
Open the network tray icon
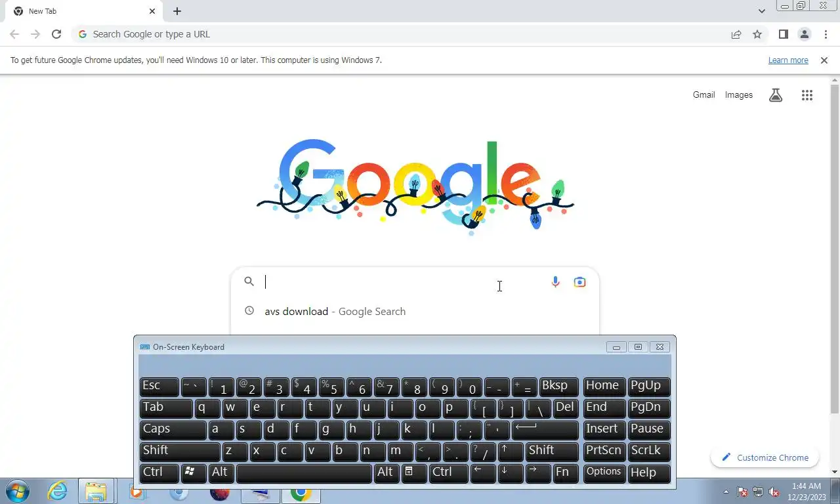pyautogui.click(x=758, y=492)
